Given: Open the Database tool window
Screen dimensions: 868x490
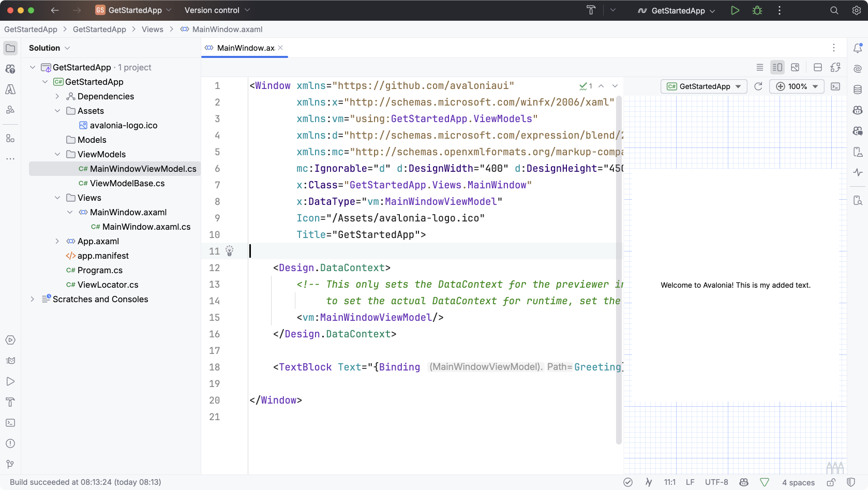Looking at the screenshot, I should coord(858,90).
